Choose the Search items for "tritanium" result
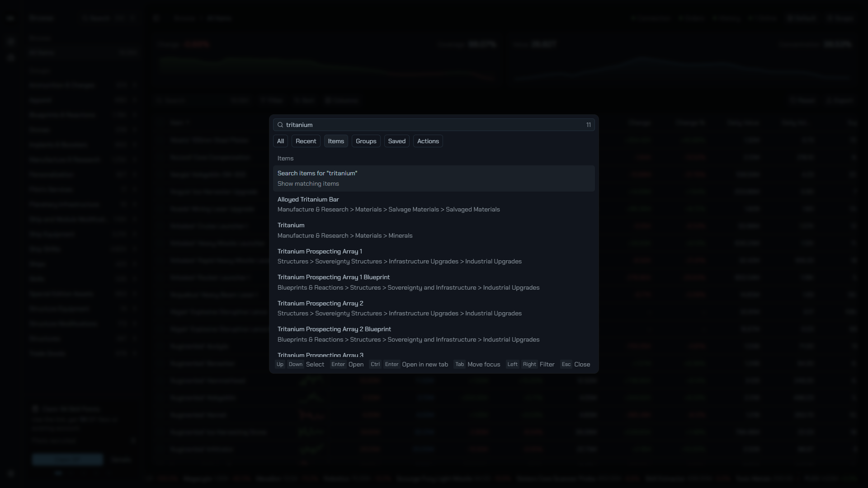This screenshot has width=868, height=488. (x=434, y=178)
